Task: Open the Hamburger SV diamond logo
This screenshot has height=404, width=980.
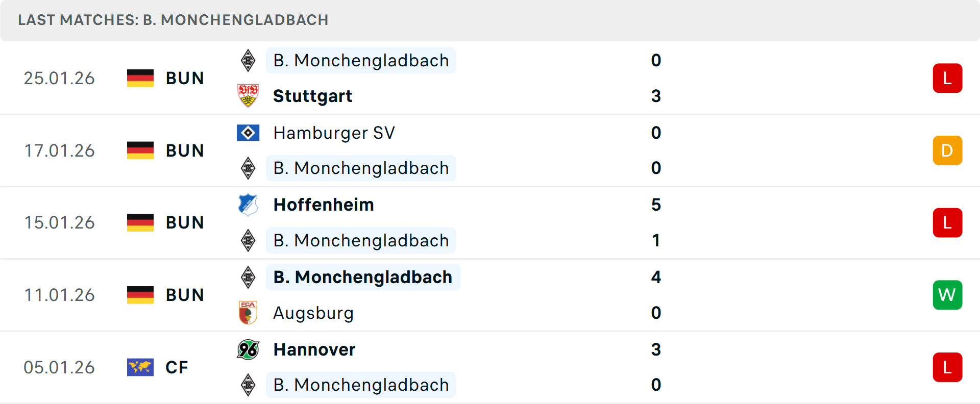Action: click(248, 133)
